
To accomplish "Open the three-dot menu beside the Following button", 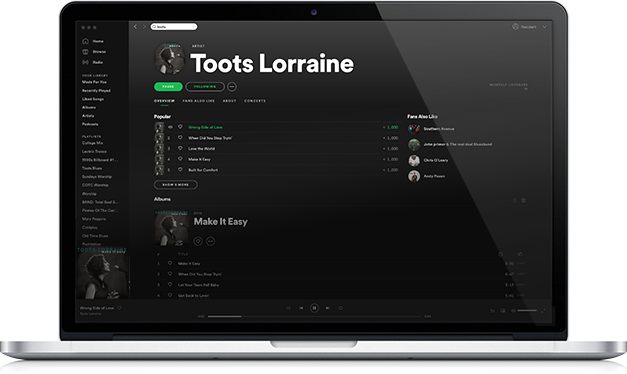I will 232,86.
